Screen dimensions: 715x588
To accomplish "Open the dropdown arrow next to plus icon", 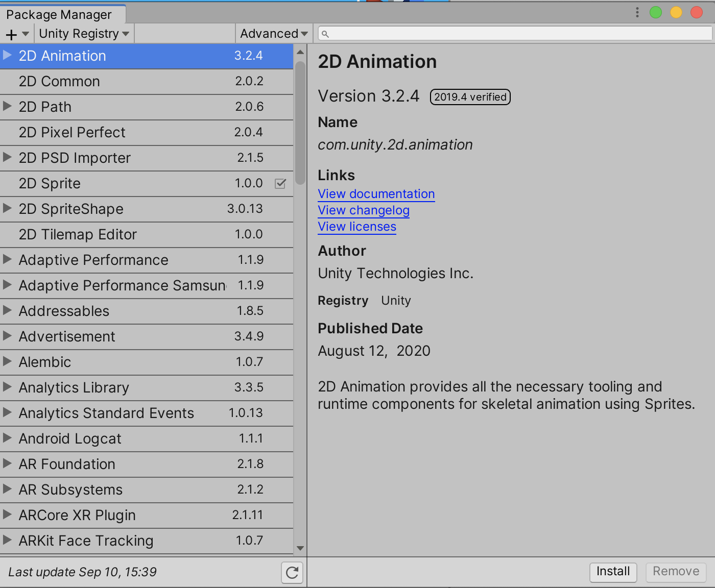I will pos(26,34).
